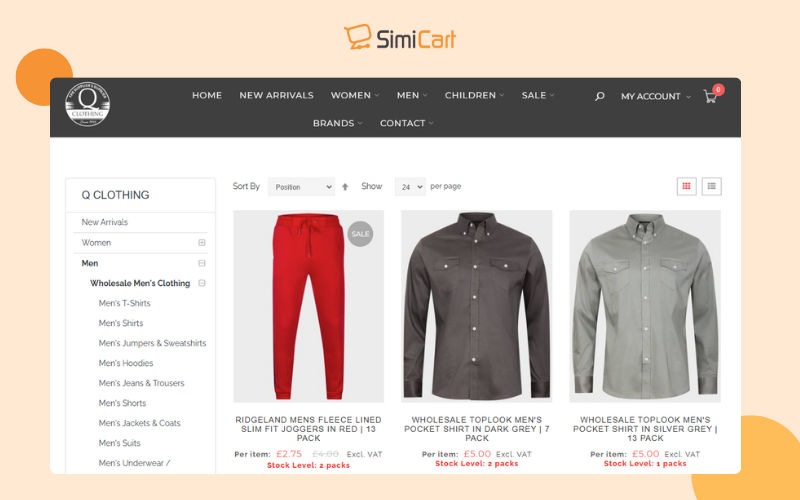Open the BRANDS navigation menu
The height and width of the screenshot is (500, 800).
(x=337, y=123)
